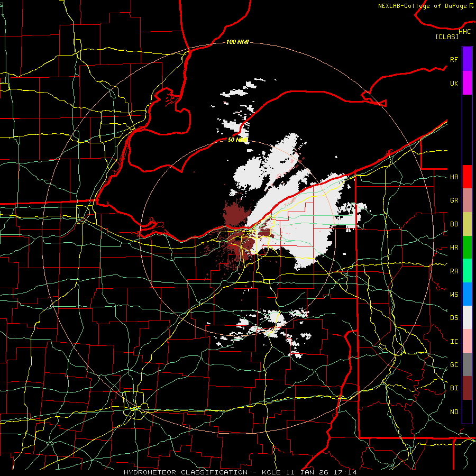Viewport: 476px width, 476px height.
Task: Click the UK legend label
Action: tap(454, 83)
